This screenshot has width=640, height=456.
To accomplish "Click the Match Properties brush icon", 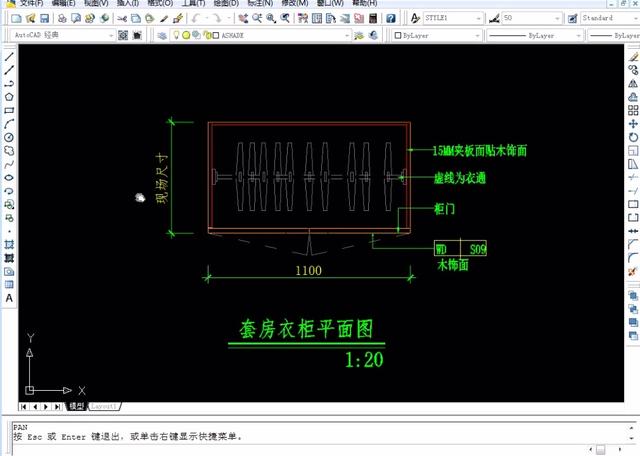I will (178, 18).
